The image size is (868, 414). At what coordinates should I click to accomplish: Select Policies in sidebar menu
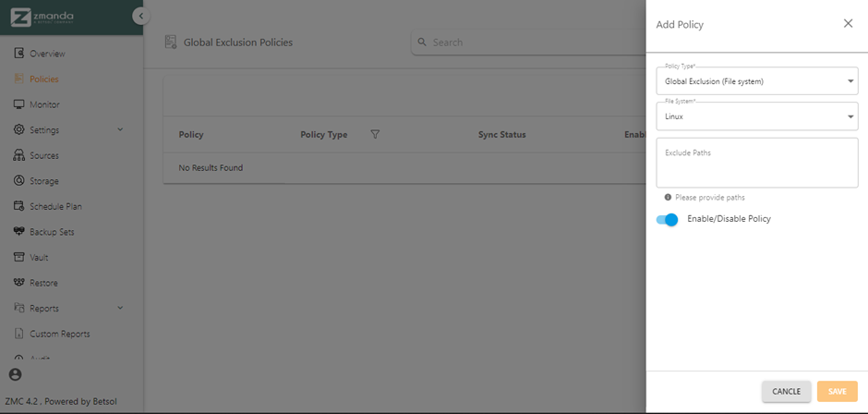43,79
